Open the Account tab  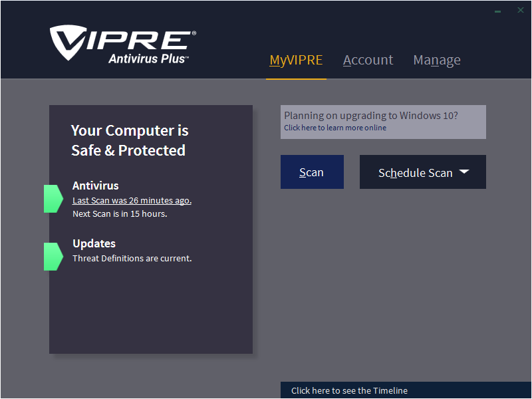tap(368, 60)
